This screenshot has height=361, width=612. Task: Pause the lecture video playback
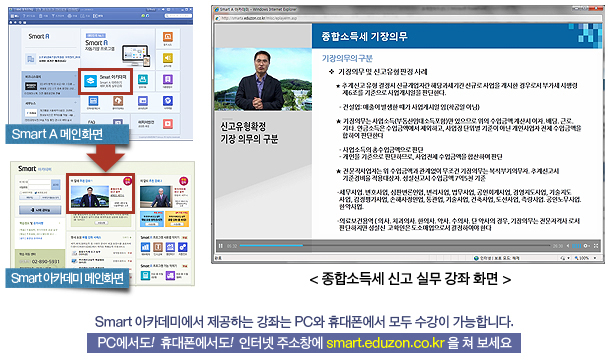pos(221,246)
